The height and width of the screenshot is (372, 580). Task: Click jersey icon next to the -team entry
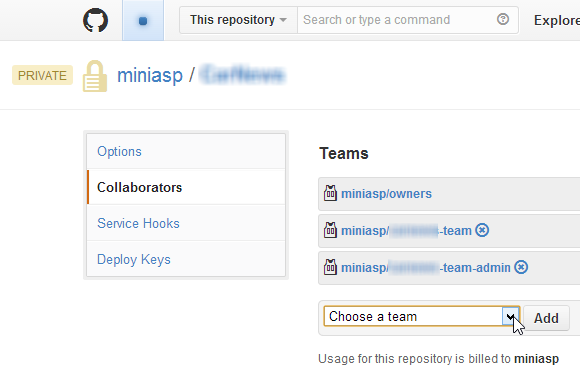coord(330,230)
